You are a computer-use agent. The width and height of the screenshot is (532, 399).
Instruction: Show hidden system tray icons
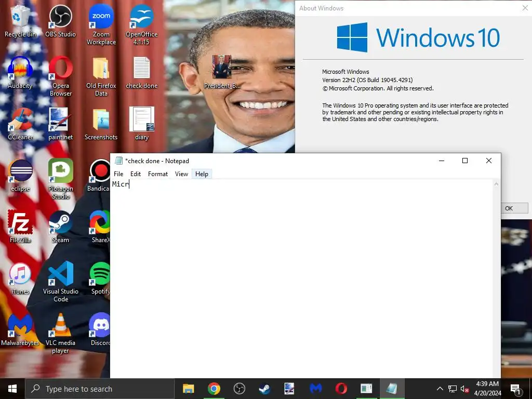[440, 389]
